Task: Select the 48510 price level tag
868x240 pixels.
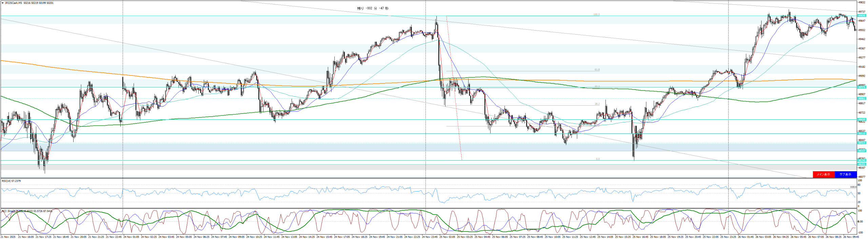Action: pyautogui.click(x=862, y=134)
